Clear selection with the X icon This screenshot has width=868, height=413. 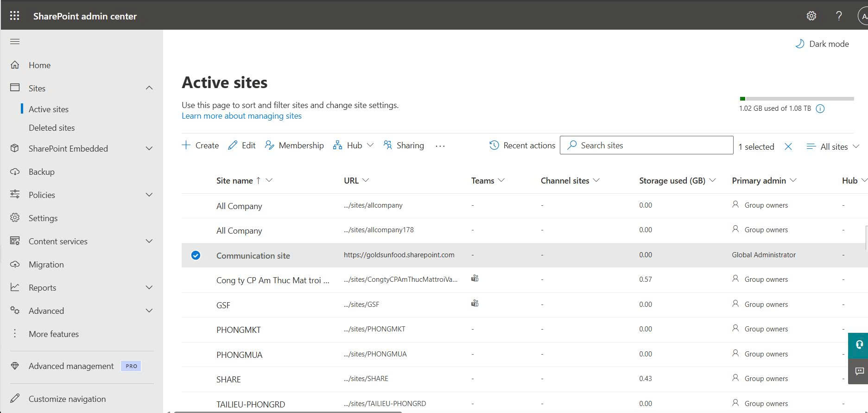coord(788,146)
